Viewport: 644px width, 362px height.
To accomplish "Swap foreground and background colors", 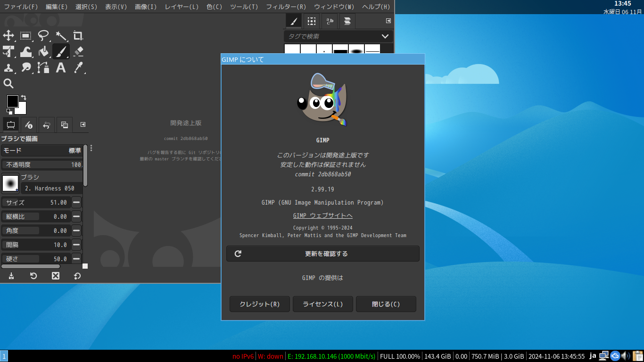I will (x=24, y=98).
